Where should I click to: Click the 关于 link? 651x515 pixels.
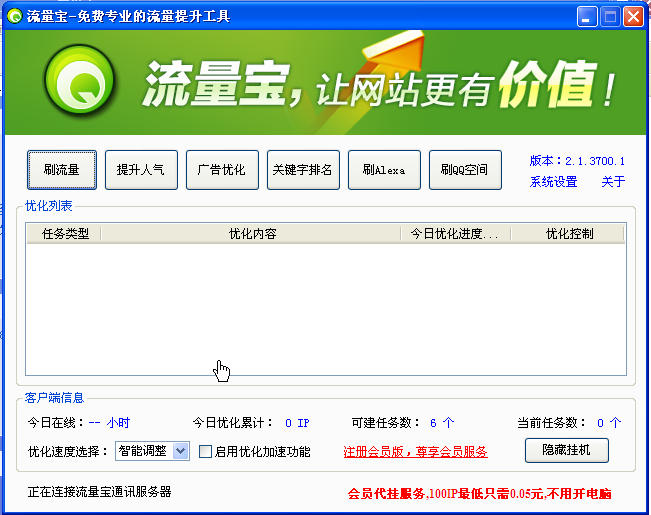pyautogui.click(x=613, y=181)
